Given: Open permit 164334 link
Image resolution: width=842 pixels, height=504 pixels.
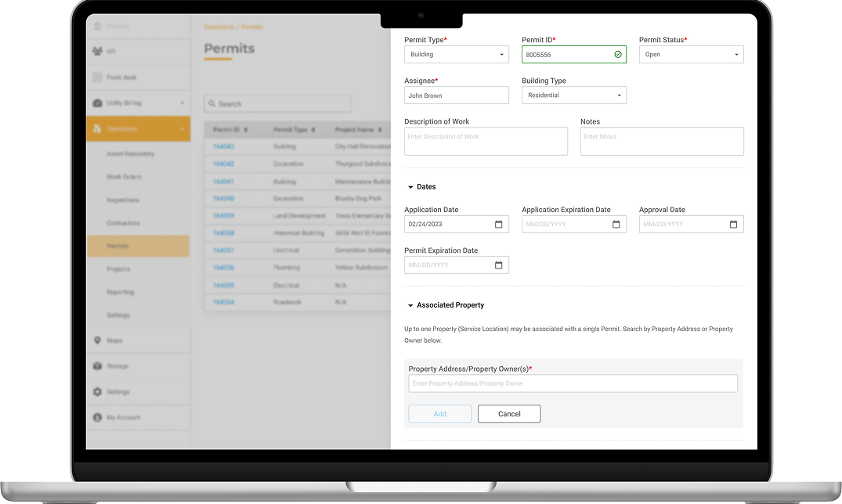Looking at the screenshot, I should pyautogui.click(x=223, y=302).
